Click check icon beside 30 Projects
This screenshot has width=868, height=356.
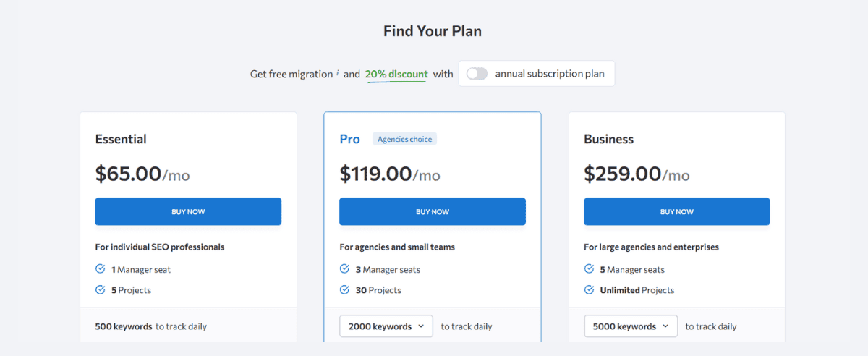(x=345, y=289)
